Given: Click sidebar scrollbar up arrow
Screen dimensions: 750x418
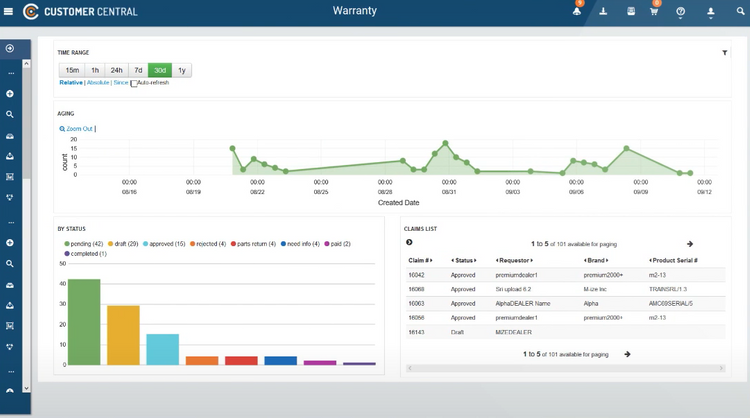Looking at the screenshot, I should point(26,64).
